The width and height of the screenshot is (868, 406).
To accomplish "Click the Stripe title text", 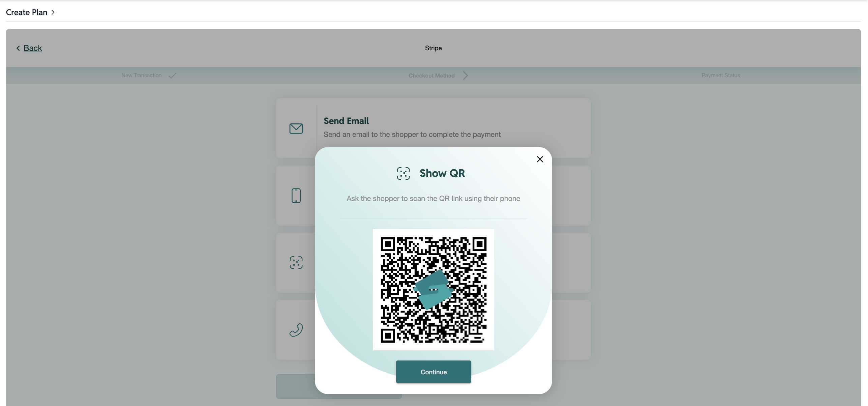I will pyautogui.click(x=433, y=48).
